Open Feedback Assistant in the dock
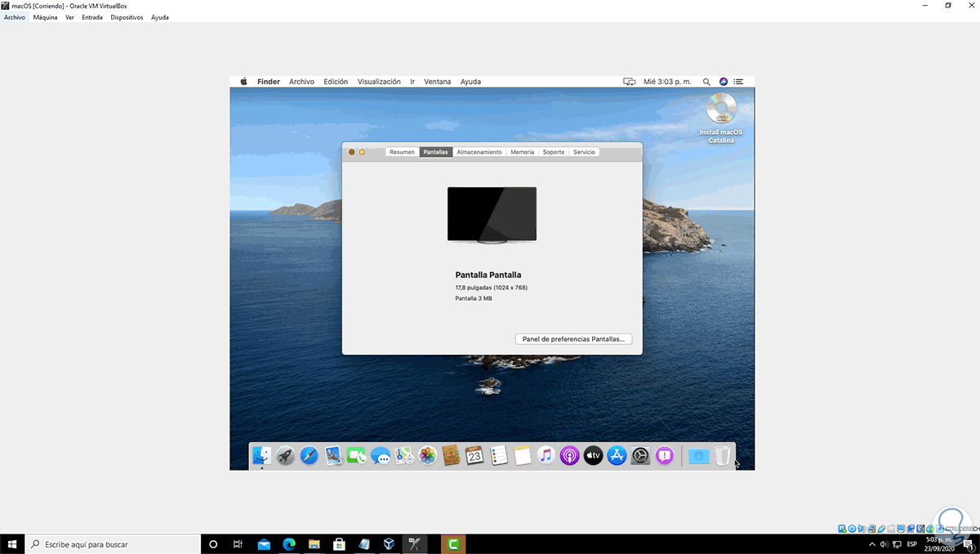 (x=665, y=456)
